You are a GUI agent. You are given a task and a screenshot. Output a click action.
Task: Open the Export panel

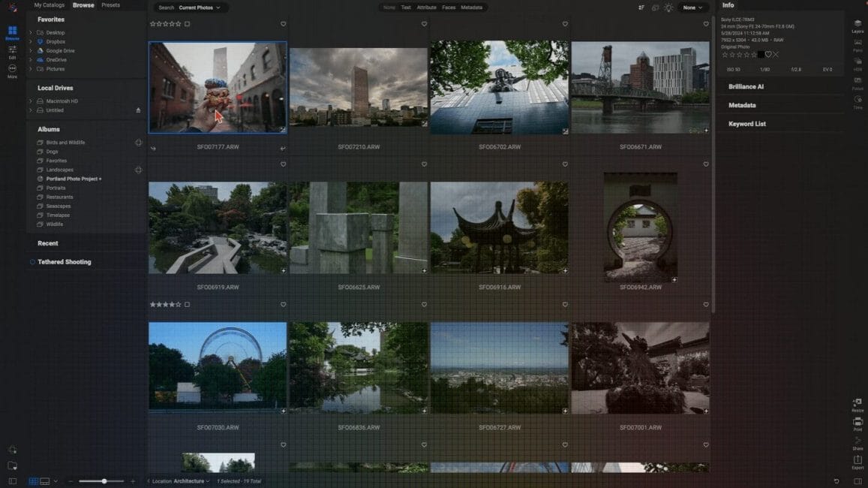coord(857,458)
